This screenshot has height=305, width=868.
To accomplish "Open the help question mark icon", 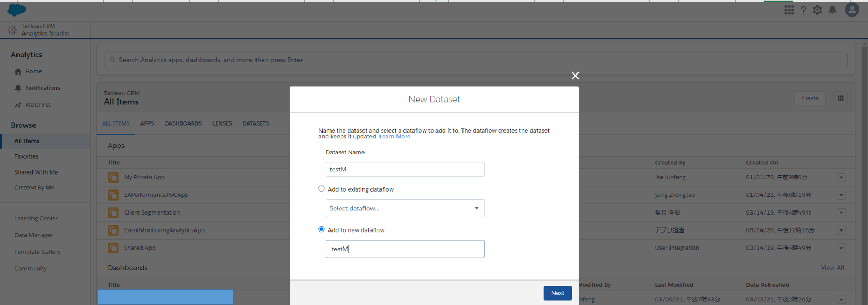I will coord(803,10).
